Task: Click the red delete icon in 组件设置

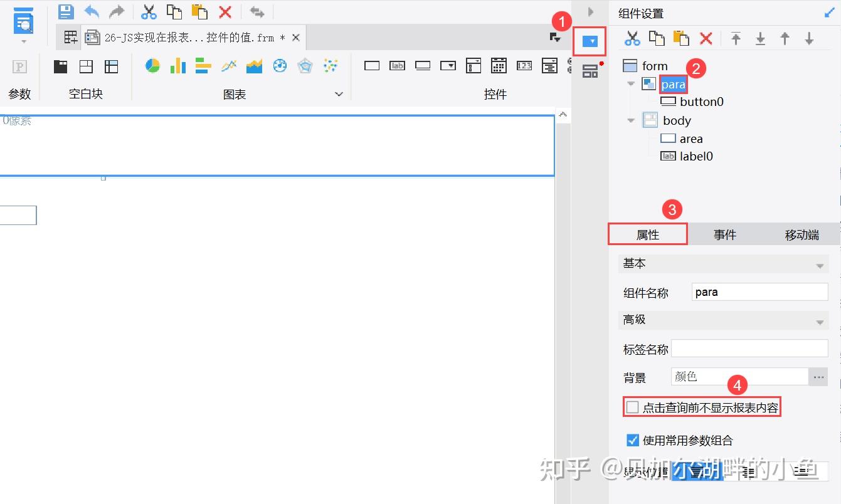Action: point(706,38)
